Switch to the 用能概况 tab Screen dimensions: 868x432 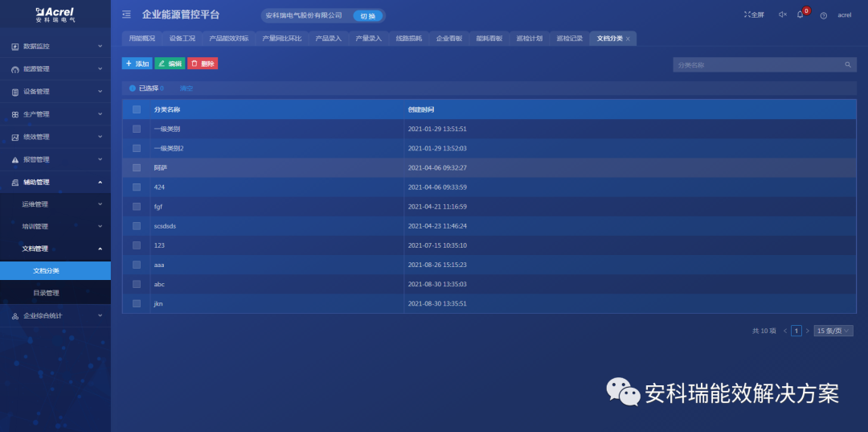tap(141, 39)
